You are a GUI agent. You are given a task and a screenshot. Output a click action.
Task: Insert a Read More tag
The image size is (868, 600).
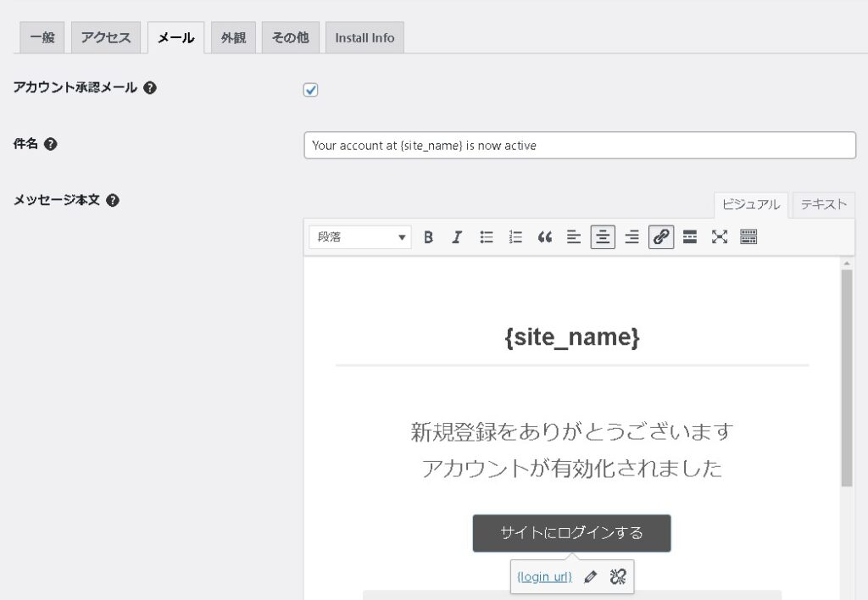(690, 237)
